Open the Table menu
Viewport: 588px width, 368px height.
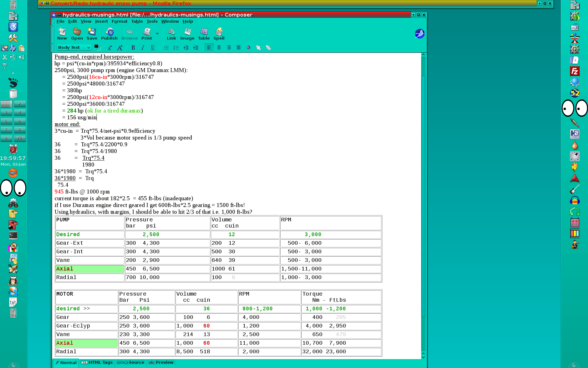click(x=137, y=21)
